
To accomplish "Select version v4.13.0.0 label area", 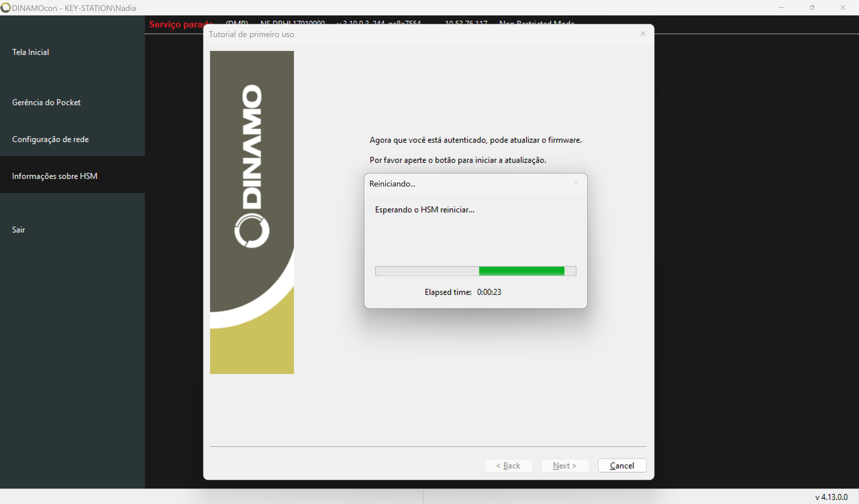I will click(833, 497).
